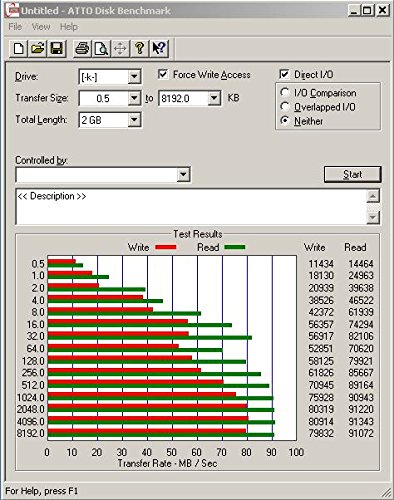
Task: Click the status bar 'For Help, press F1'
Action: [x=41, y=491]
